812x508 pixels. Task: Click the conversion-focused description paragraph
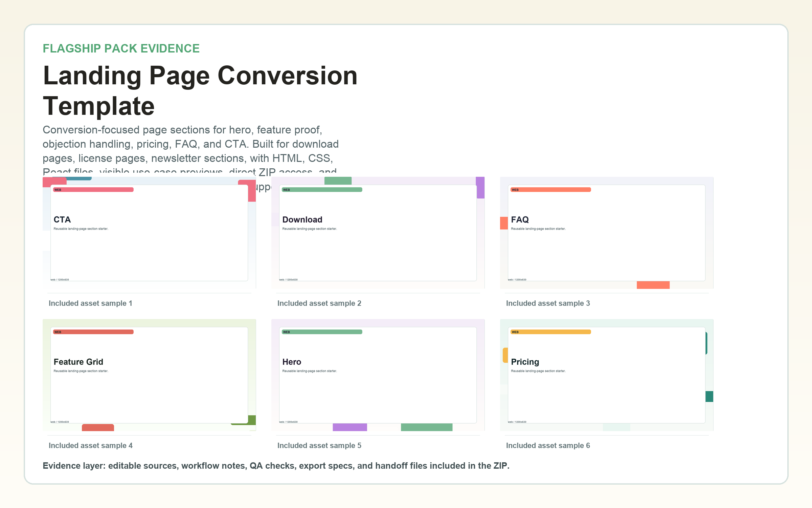[190, 151]
